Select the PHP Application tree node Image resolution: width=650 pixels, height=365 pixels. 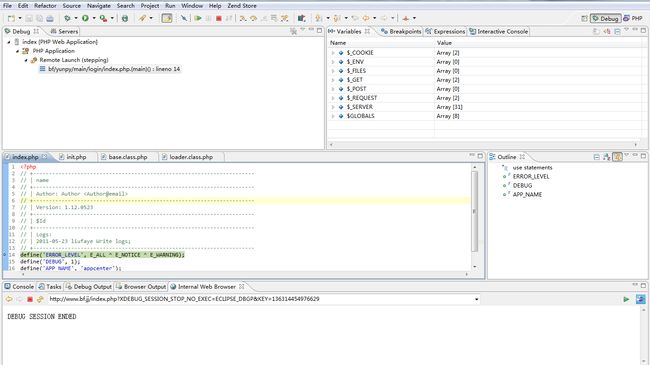coord(53,51)
